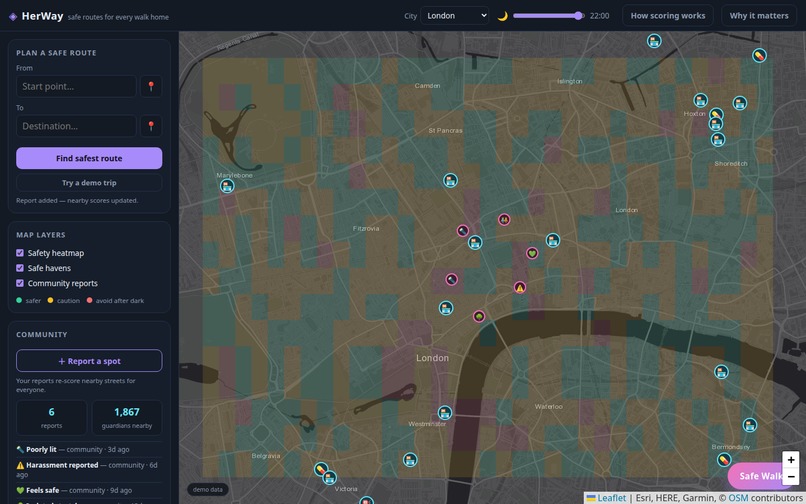The height and width of the screenshot is (504, 806).
Task: Select the Poorly lit community report entry
Action: [89, 449]
